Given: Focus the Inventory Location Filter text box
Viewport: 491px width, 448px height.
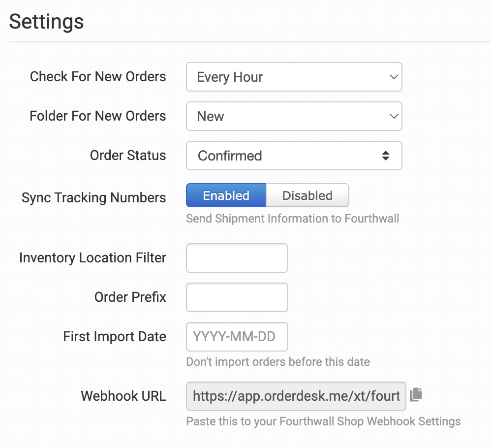Looking at the screenshot, I should [237, 258].
